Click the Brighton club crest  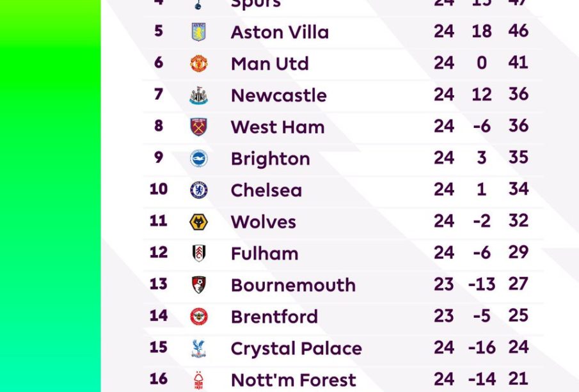pos(198,159)
